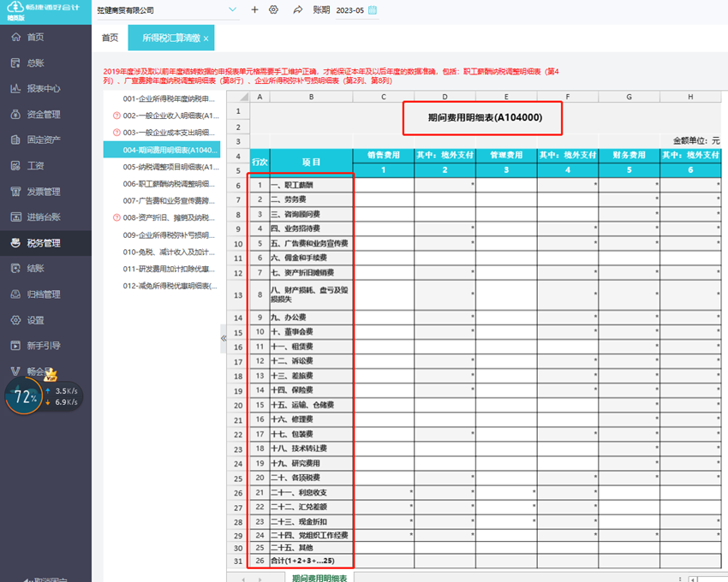Close the 所得税汇算清缴 tab
728x582 pixels.
point(206,39)
